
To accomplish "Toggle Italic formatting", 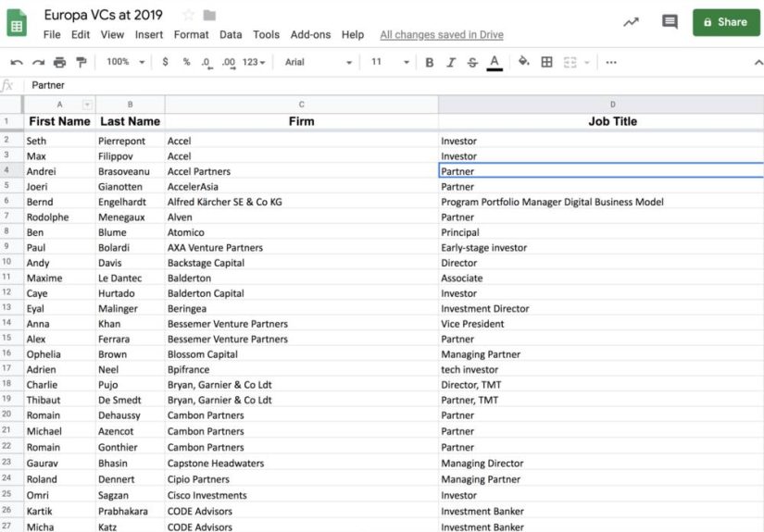I will (451, 62).
